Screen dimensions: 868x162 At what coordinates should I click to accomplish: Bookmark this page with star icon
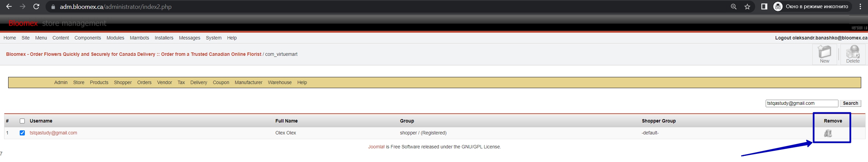(747, 6)
